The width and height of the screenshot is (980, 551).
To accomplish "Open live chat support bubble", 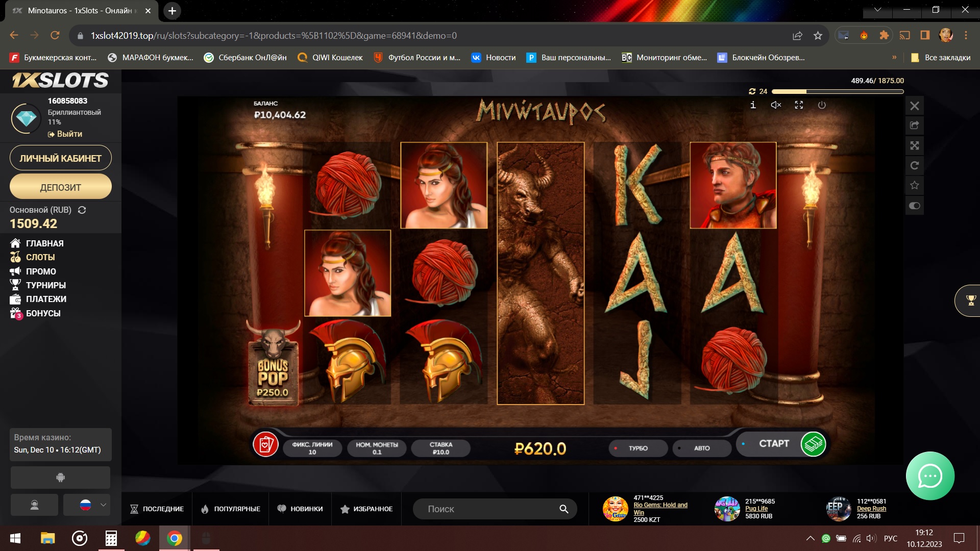I will point(930,476).
